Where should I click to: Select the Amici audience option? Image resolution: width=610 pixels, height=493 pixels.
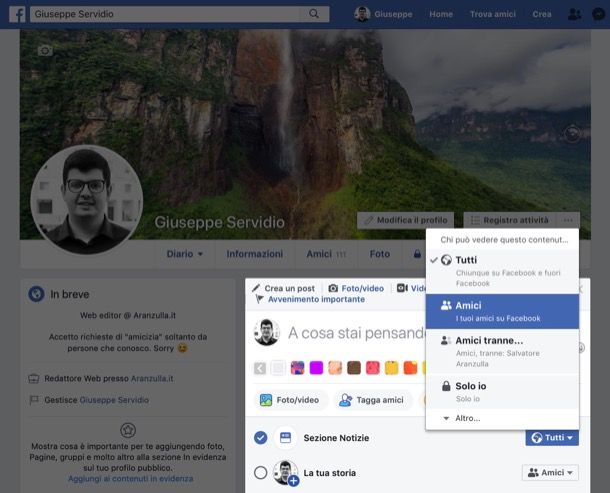pos(502,311)
